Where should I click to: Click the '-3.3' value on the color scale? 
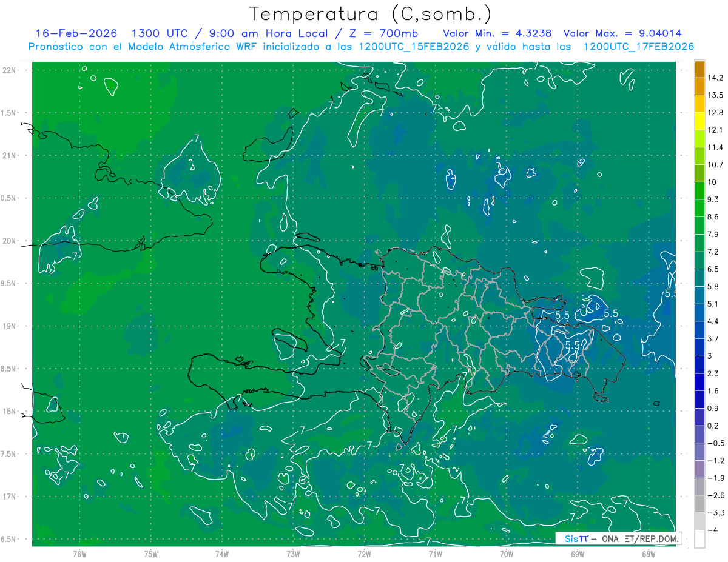(x=716, y=513)
